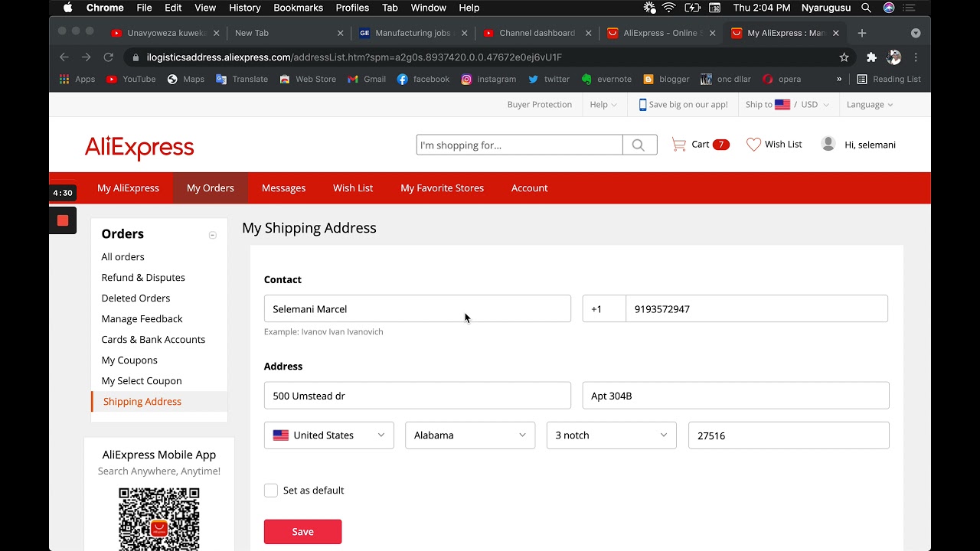The width and height of the screenshot is (980, 551).
Task: Click the mobile phone app icon
Action: [x=642, y=105]
